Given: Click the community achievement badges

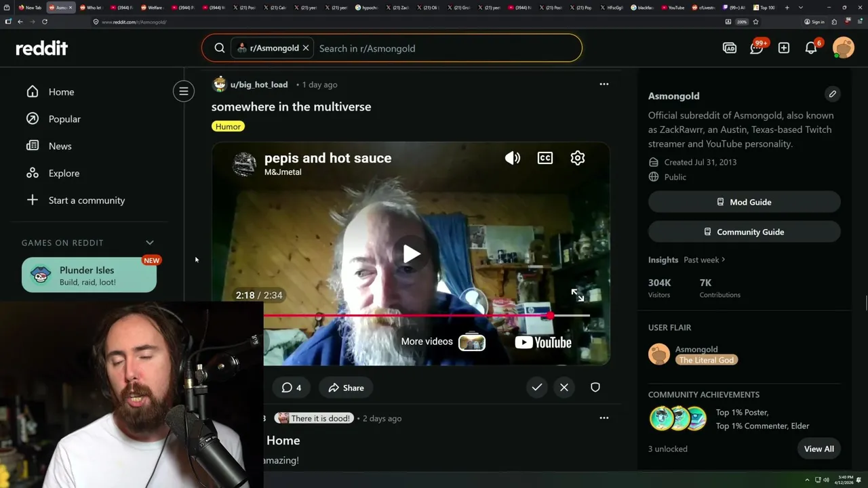Looking at the screenshot, I should click(x=677, y=419).
